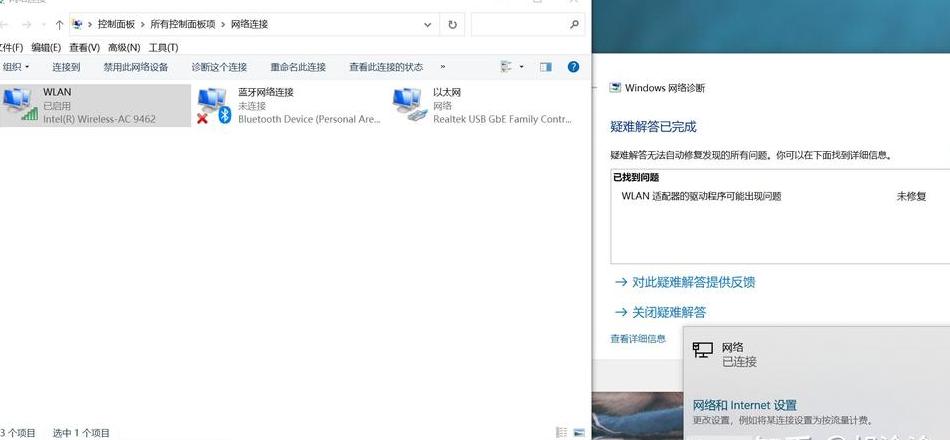950x440 pixels.
Task: Select the WLAN adapter icon
Action: coord(19,104)
